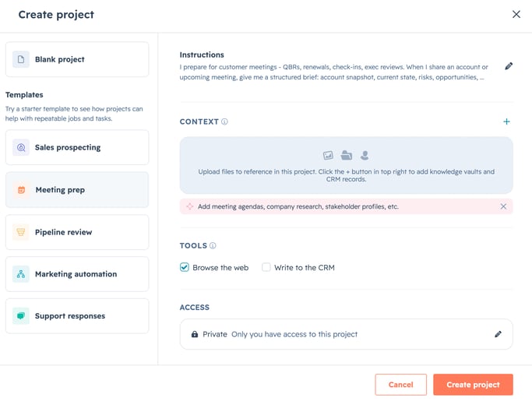The image size is (532, 401).
Task: Dismiss the meeting agendas suggestion banner
Action: tap(503, 206)
